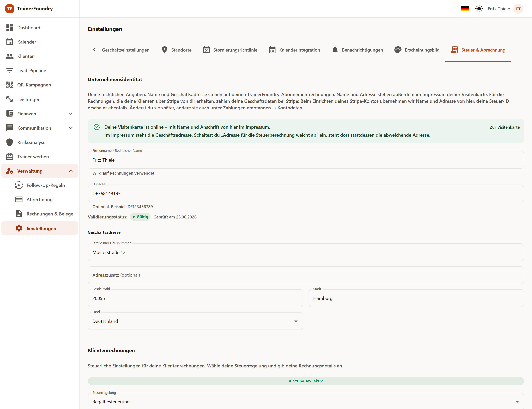The image size is (532, 409).
Task: Select the Leistungen dumbbell icon
Action: [x=9, y=99]
